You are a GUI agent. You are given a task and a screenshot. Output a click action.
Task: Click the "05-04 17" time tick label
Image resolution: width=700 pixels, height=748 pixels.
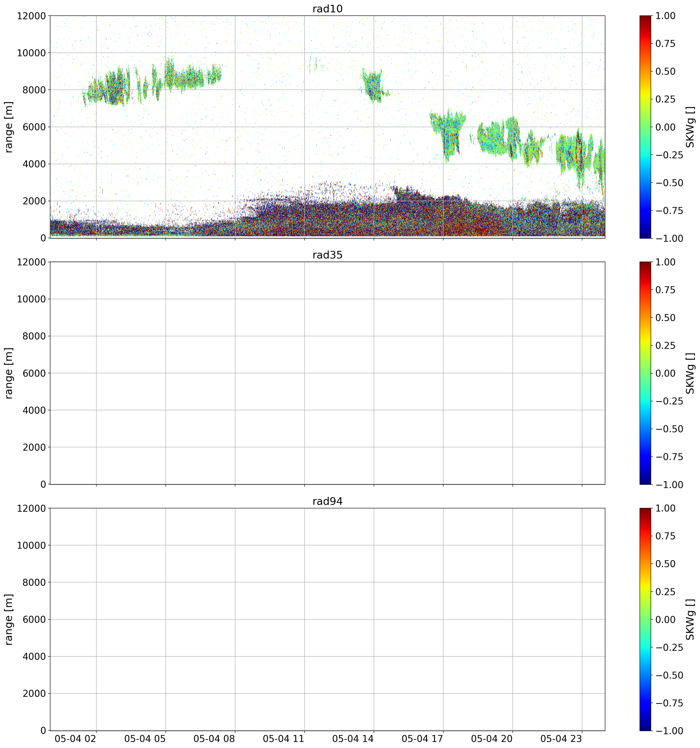[x=422, y=739]
